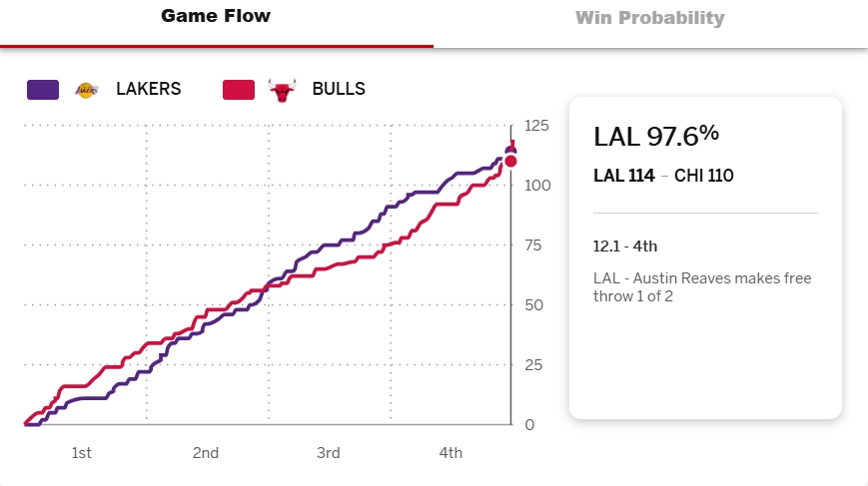Click the Lakers team logo icon
The image size is (868, 486).
(x=88, y=89)
